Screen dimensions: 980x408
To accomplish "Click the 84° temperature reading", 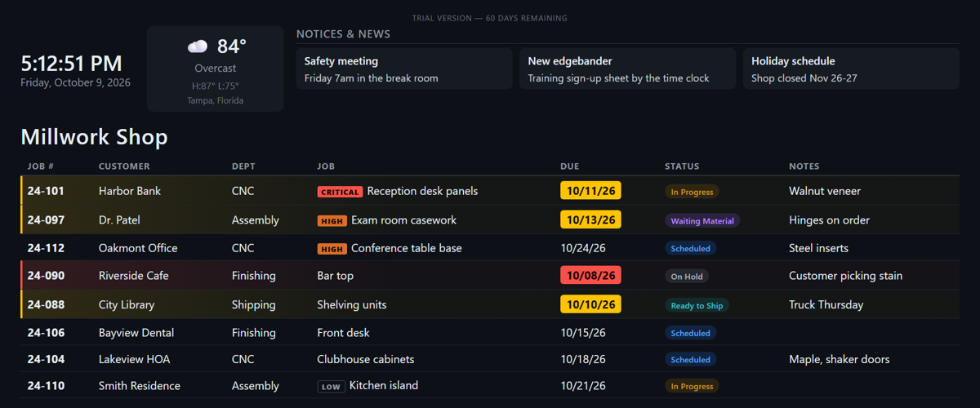I will point(232,47).
